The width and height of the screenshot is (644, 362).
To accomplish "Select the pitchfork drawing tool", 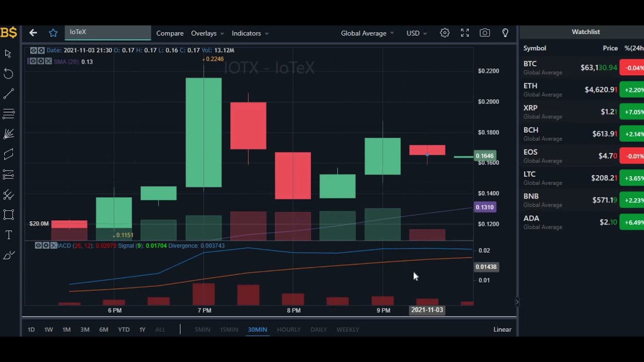I will (x=8, y=195).
